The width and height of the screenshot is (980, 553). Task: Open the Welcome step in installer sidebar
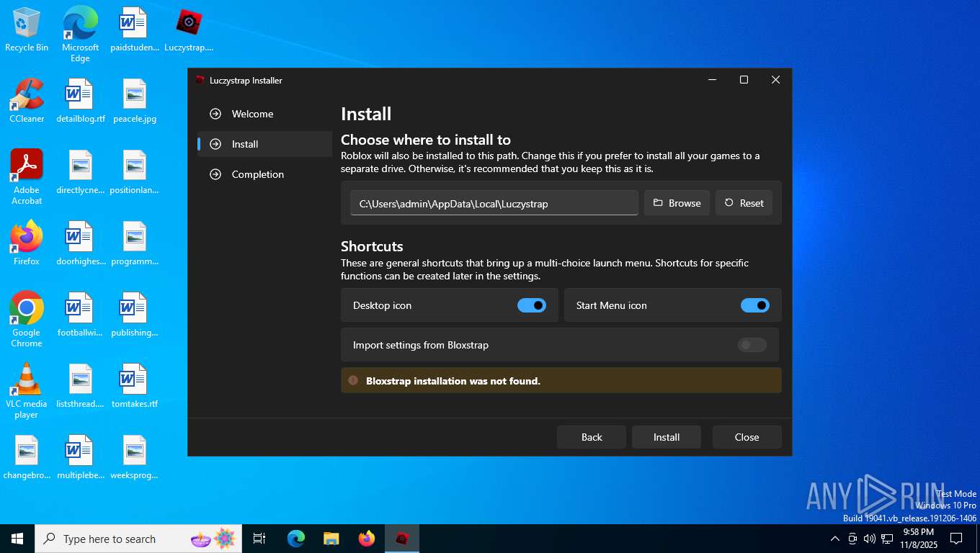[x=264, y=114]
